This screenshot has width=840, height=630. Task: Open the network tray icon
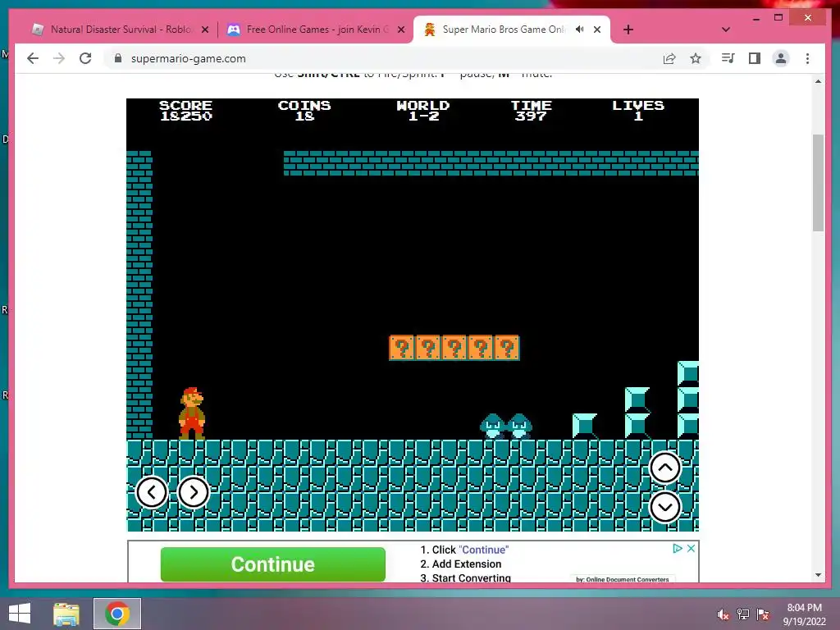[743, 614]
